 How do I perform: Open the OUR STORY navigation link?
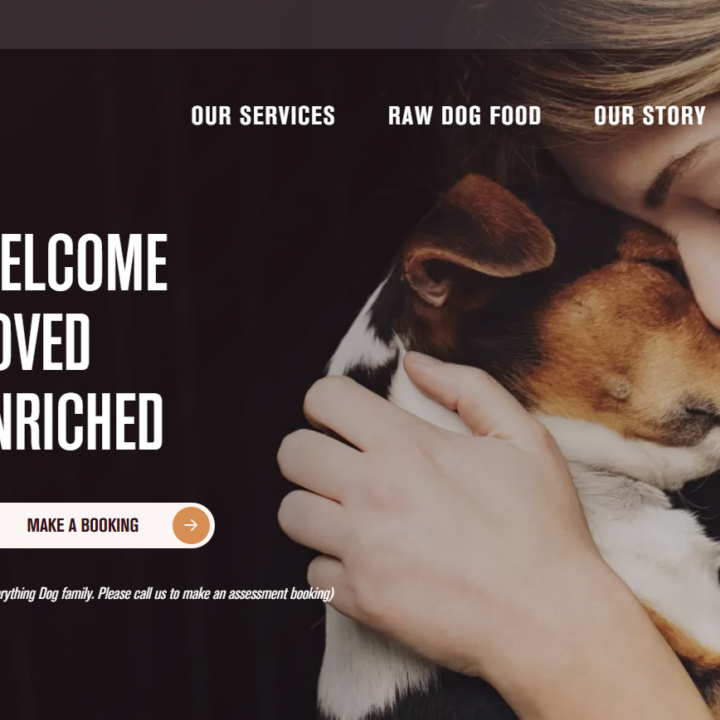(650, 115)
